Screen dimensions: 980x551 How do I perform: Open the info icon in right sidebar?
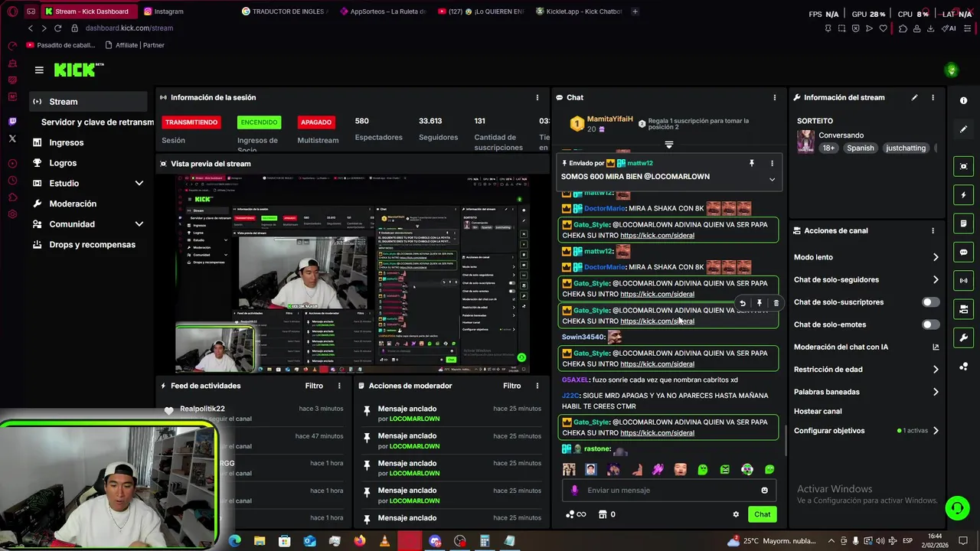963,101
